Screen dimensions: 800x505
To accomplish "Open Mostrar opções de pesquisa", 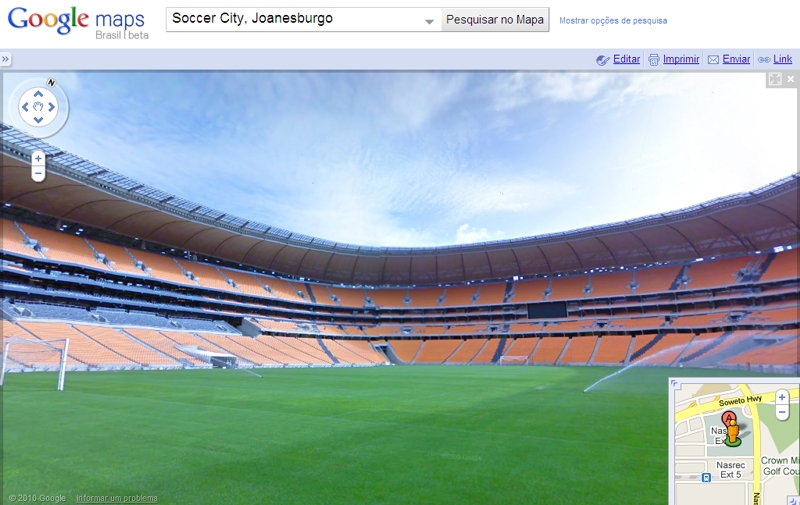I will click(x=613, y=21).
